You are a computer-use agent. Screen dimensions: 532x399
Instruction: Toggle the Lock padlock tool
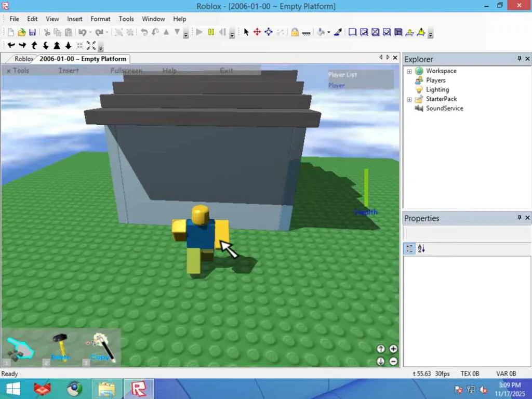click(x=295, y=32)
